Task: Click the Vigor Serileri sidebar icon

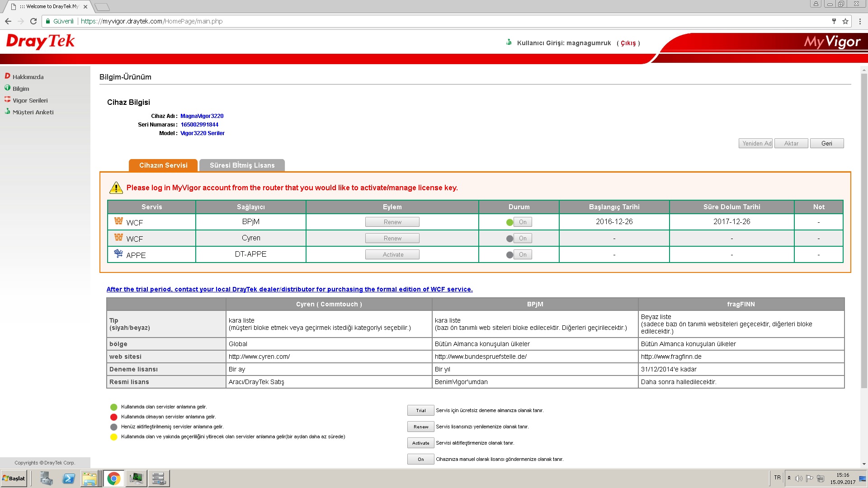Action: click(7, 100)
